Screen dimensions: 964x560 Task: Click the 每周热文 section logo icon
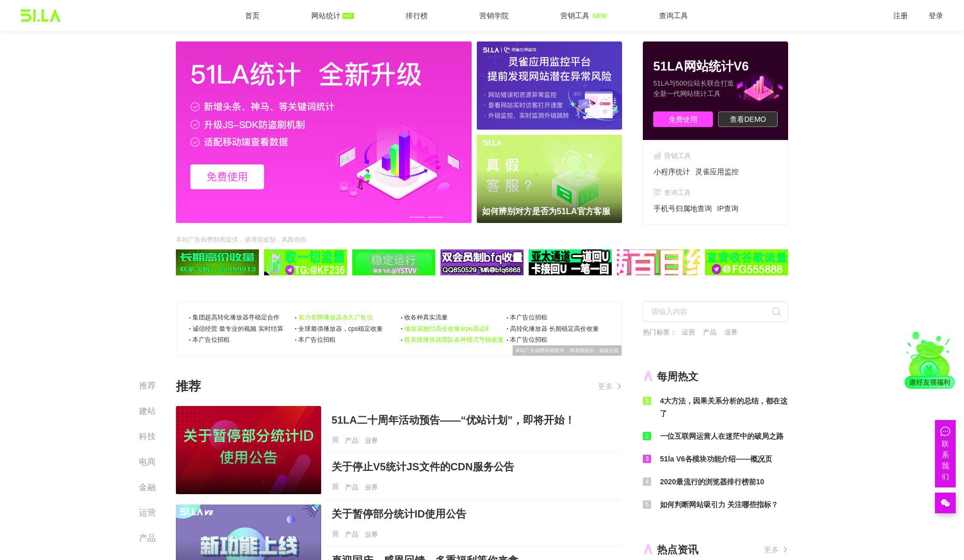click(x=648, y=376)
